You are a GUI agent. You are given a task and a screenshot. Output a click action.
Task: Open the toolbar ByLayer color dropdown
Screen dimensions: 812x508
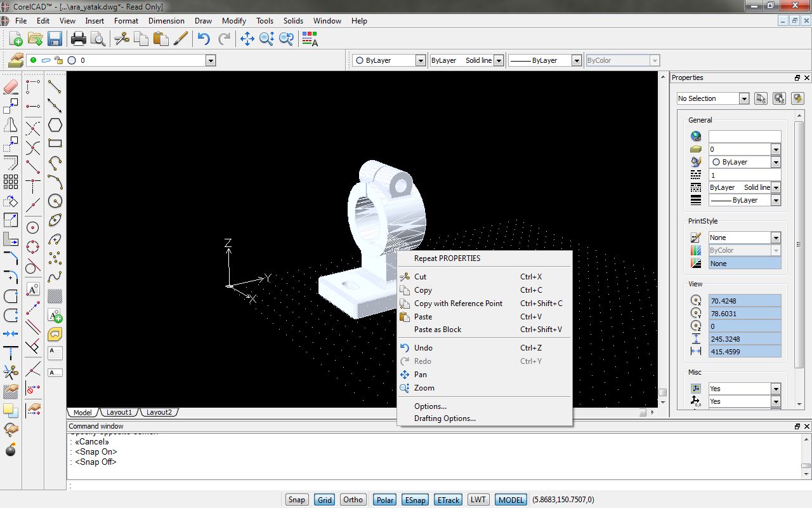pyautogui.click(x=420, y=60)
